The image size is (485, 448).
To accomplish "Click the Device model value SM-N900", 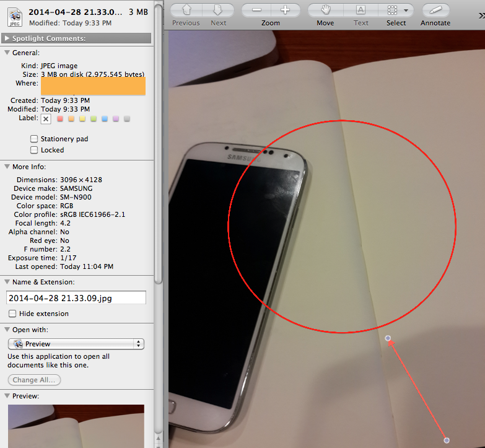I will [76, 197].
